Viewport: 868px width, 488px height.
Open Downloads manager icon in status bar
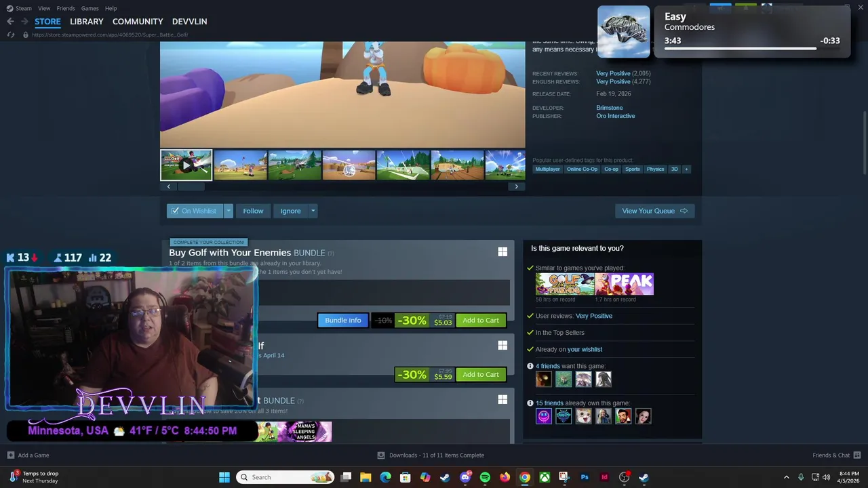coord(381,455)
